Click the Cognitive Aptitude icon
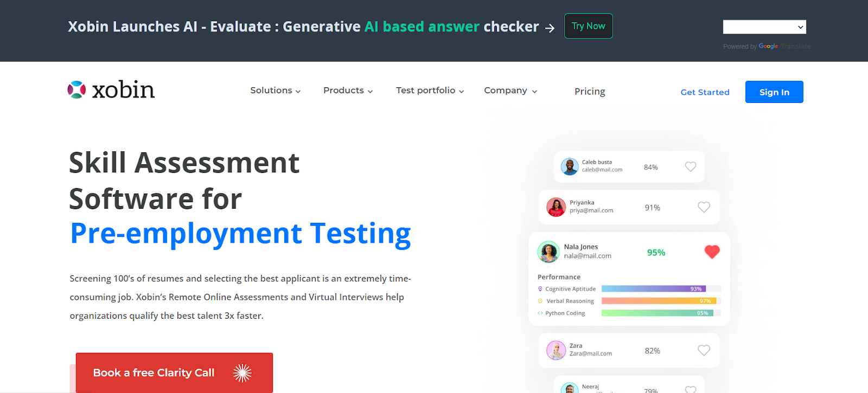The image size is (868, 393). [x=540, y=289]
